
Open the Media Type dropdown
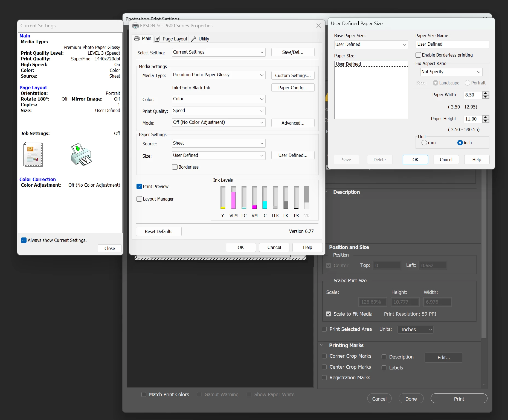(x=219, y=75)
